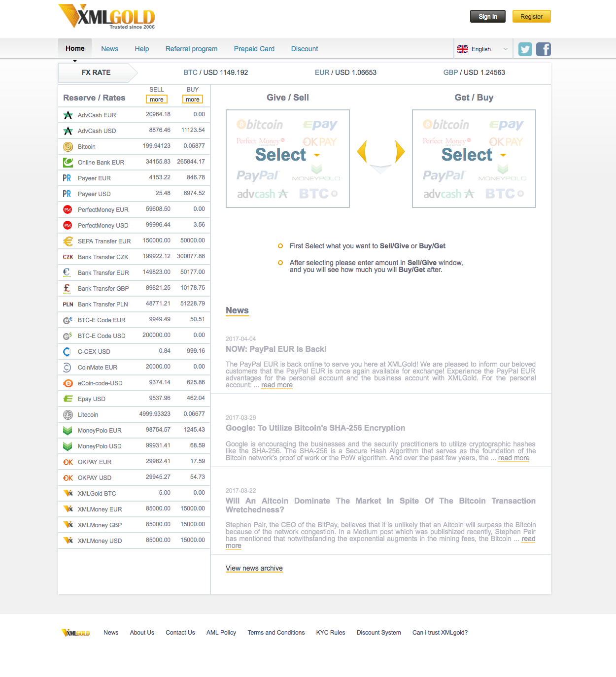Open the Discount nav tab
This screenshot has height=677, width=616.
(x=305, y=49)
